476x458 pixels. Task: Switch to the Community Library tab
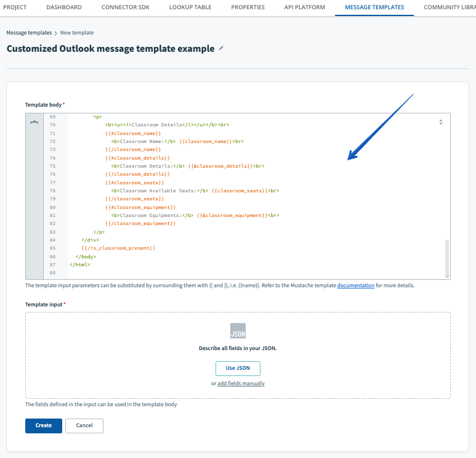coord(450,7)
